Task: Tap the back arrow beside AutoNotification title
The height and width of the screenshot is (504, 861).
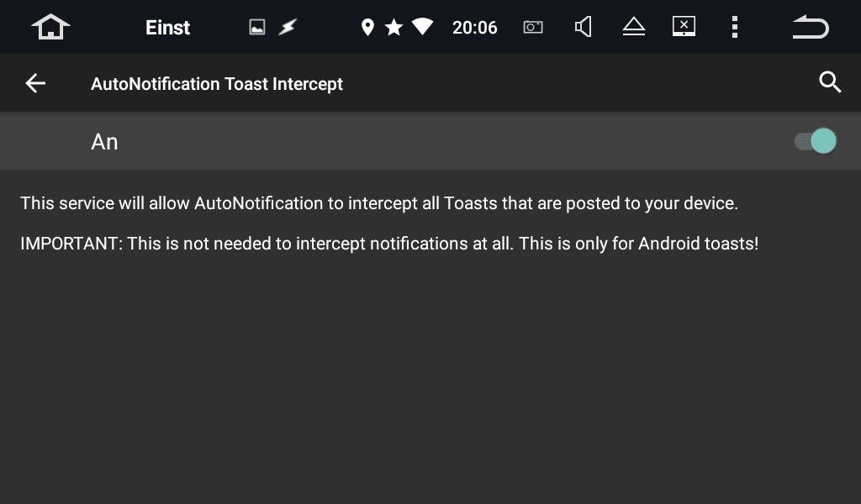Action: tap(35, 83)
